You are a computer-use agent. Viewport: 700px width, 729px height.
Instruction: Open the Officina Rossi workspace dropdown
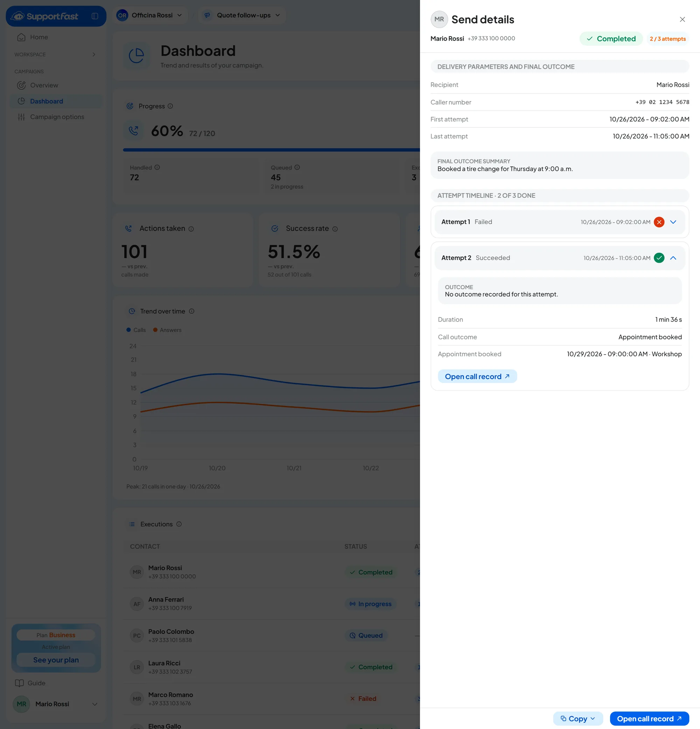149,15
